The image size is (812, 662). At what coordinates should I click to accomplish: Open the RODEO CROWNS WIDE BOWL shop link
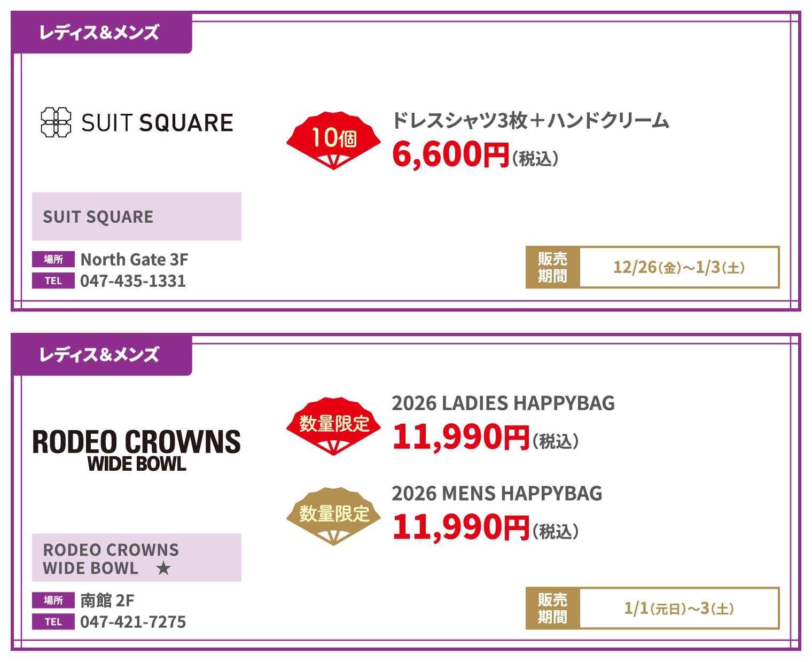[111, 558]
